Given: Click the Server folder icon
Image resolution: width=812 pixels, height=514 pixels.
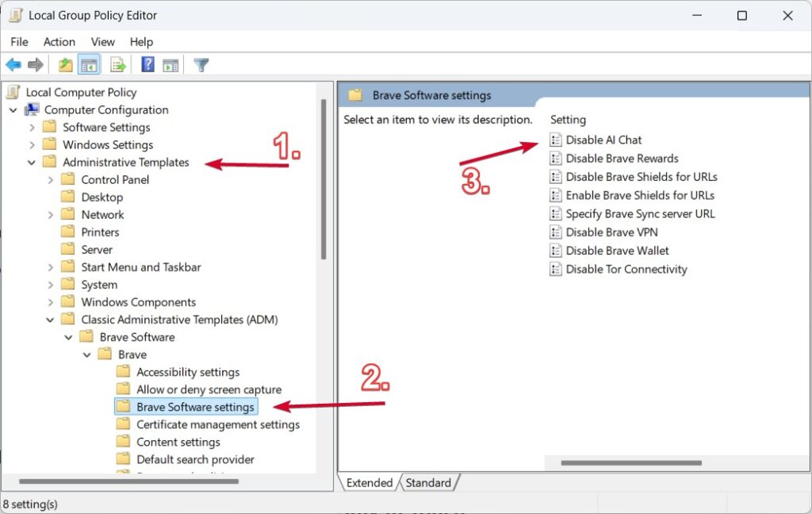Looking at the screenshot, I should [68, 249].
